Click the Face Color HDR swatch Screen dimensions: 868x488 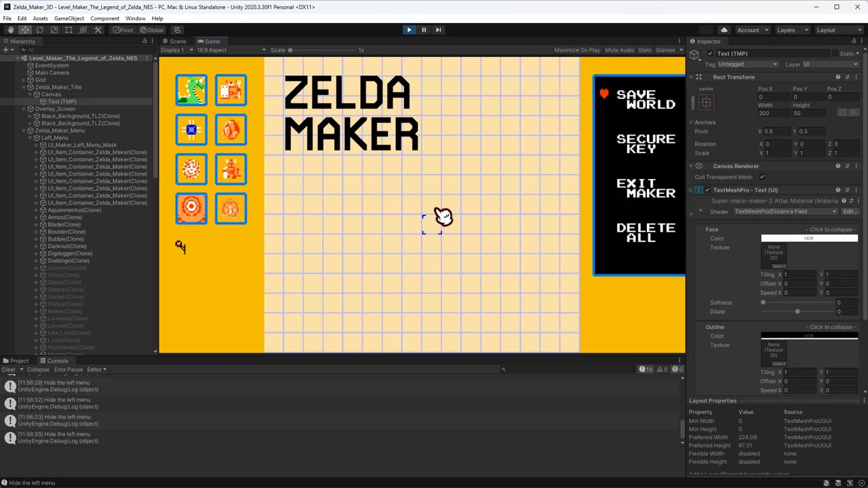[x=809, y=238]
